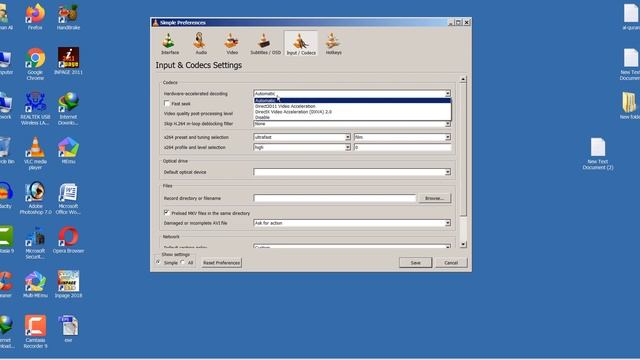Select the Adobe Photoshop 7.0 desktop icon

35,198
